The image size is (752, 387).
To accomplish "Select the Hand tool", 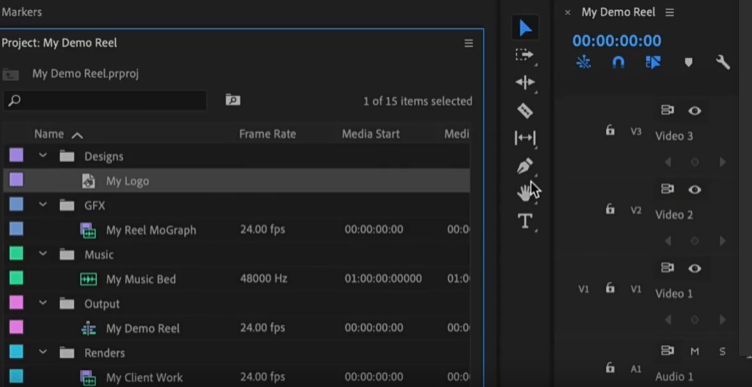I will (524, 193).
